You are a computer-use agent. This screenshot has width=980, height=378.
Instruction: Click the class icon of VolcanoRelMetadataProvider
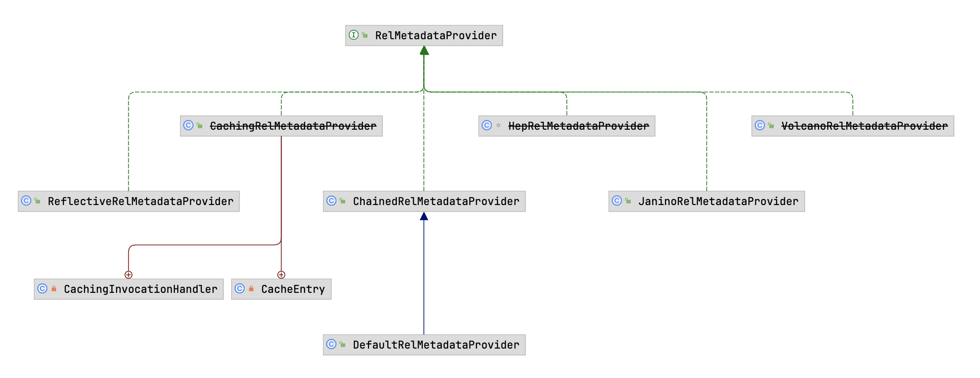click(760, 125)
